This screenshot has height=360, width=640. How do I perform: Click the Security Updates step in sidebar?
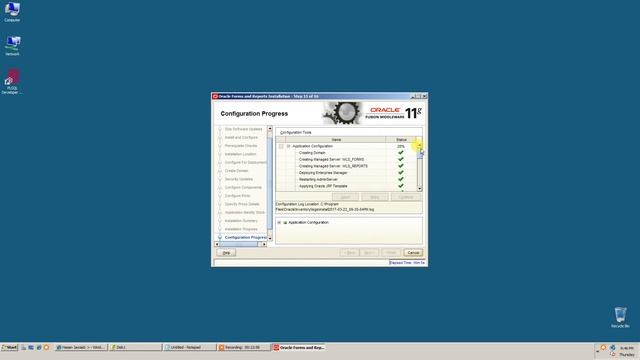pyautogui.click(x=239, y=179)
